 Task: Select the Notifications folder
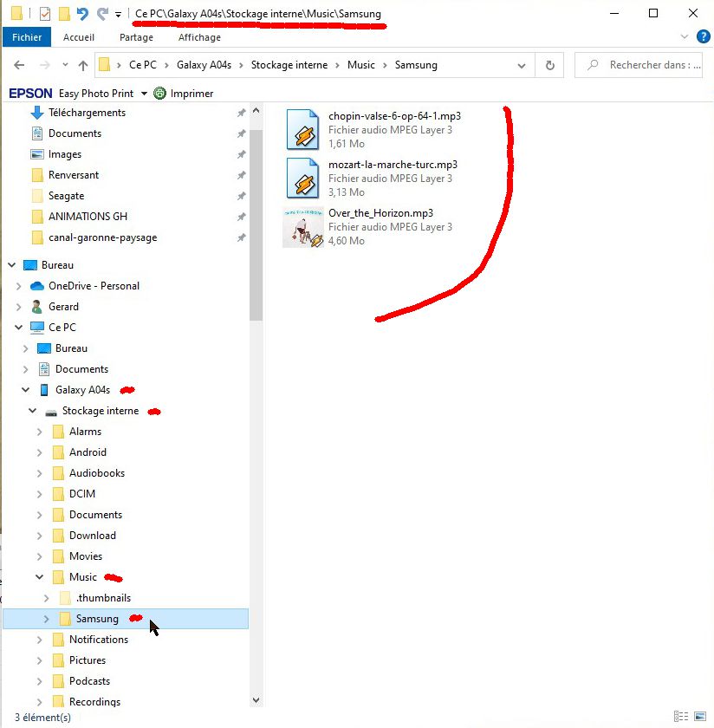pos(99,640)
